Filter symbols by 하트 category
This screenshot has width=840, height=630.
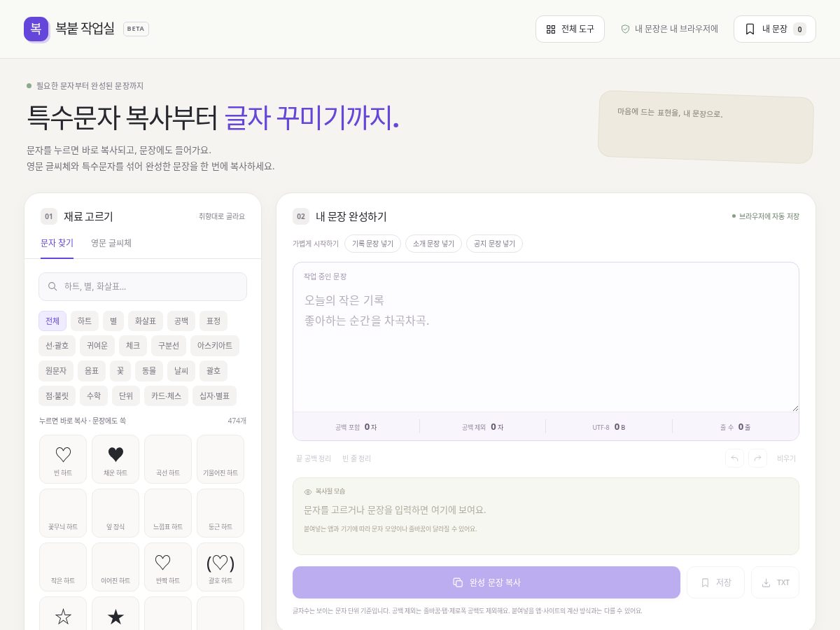[x=85, y=321]
